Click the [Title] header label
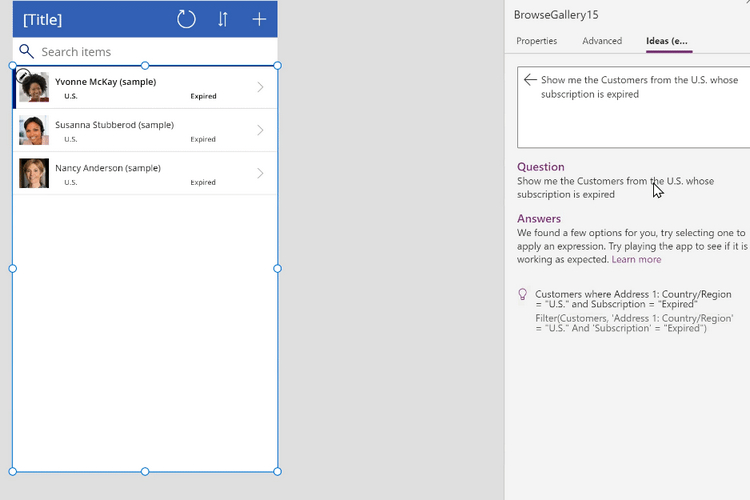The image size is (750, 500). click(43, 20)
